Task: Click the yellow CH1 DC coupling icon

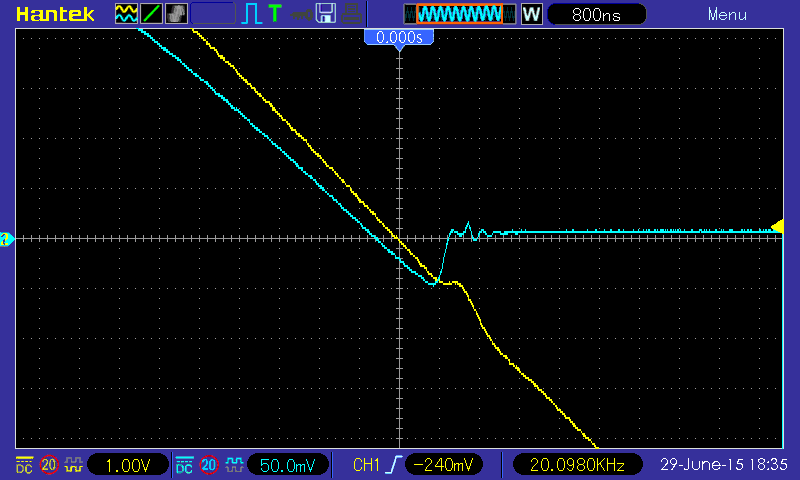Action: 24,465
